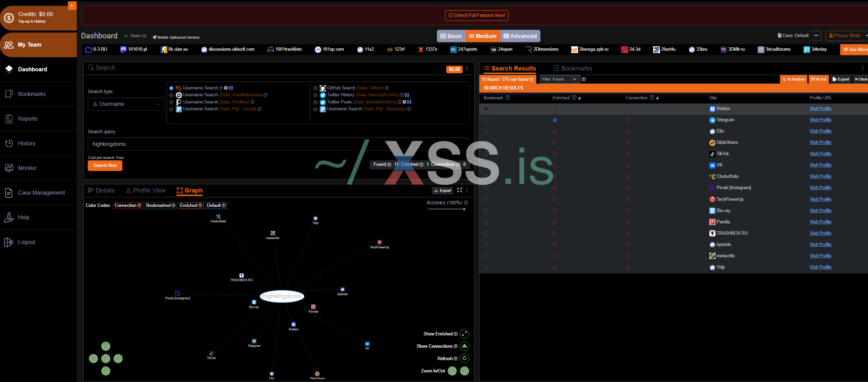Image resolution: width=868 pixels, height=382 pixels.
Task: Select GitHub Search radio button
Action: coord(315,88)
